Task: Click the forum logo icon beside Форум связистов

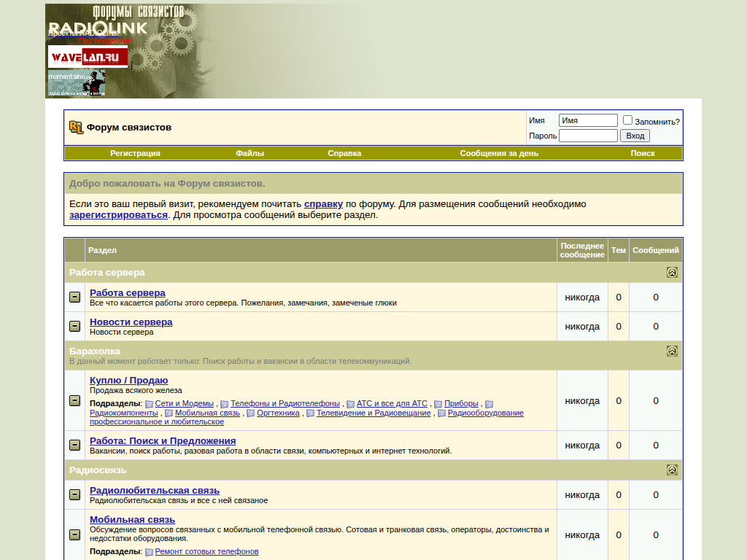Action: 76,128
